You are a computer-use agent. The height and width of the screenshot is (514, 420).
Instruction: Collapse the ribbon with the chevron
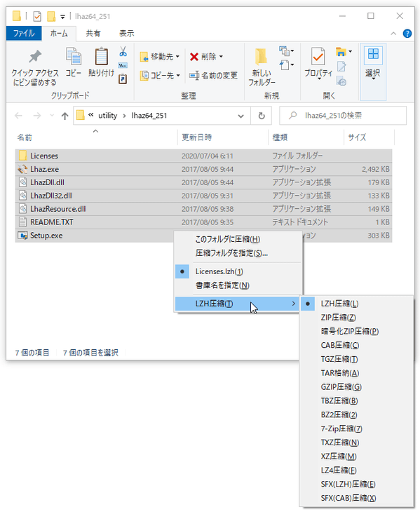[393, 34]
